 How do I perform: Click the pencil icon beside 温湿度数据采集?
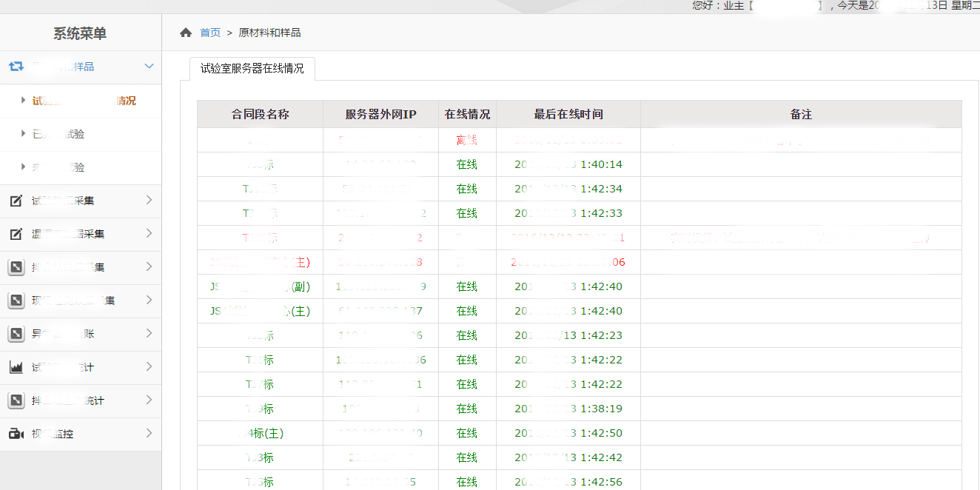tap(16, 234)
